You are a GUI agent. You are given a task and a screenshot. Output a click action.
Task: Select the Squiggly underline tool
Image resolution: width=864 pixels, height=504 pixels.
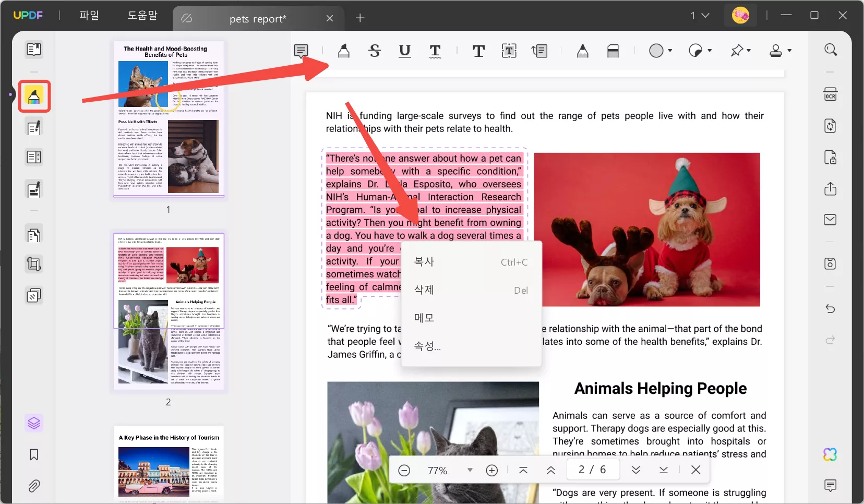coord(435,51)
